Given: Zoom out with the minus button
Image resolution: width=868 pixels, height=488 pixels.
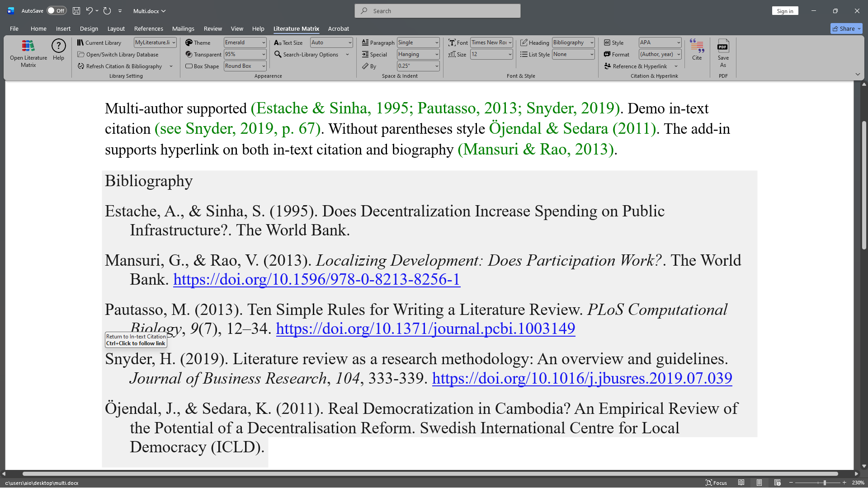Looking at the screenshot, I should (791, 483).
